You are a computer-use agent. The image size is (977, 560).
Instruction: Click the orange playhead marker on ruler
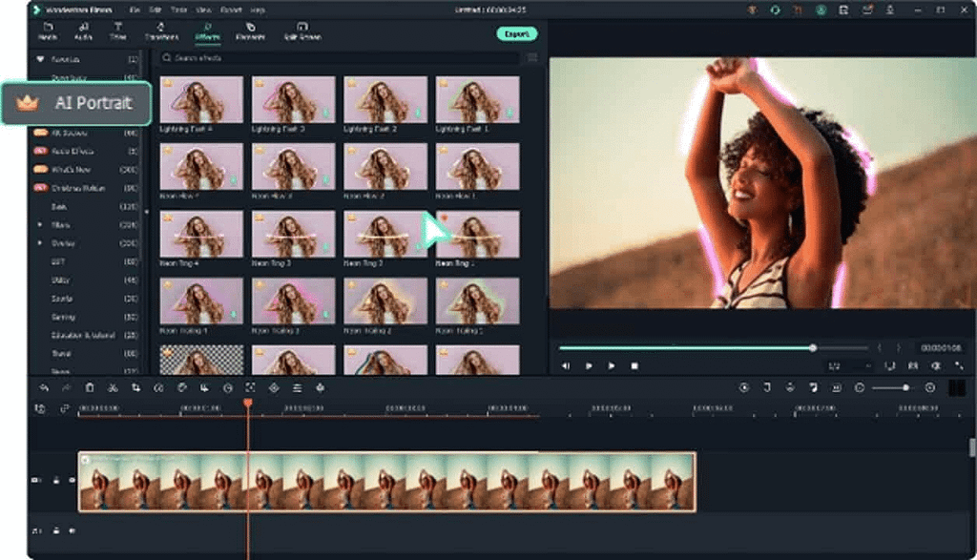pos(247,404)
